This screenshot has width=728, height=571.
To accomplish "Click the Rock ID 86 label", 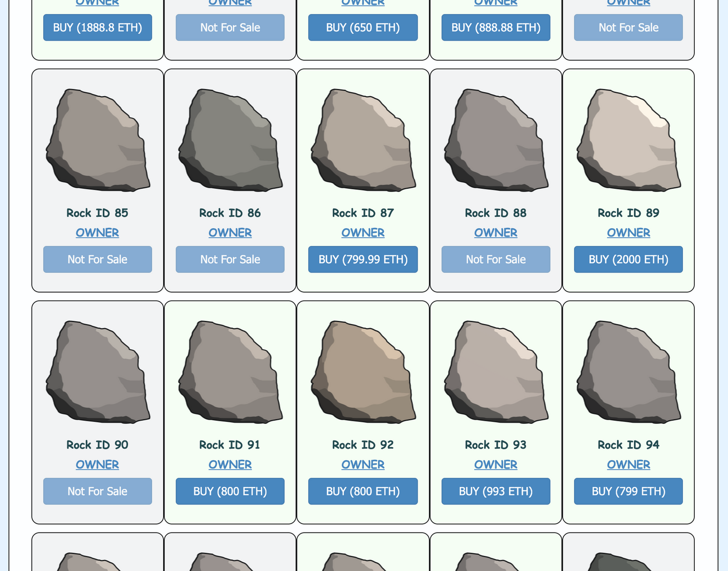I will pyautogui.click(x=230, y=213).
